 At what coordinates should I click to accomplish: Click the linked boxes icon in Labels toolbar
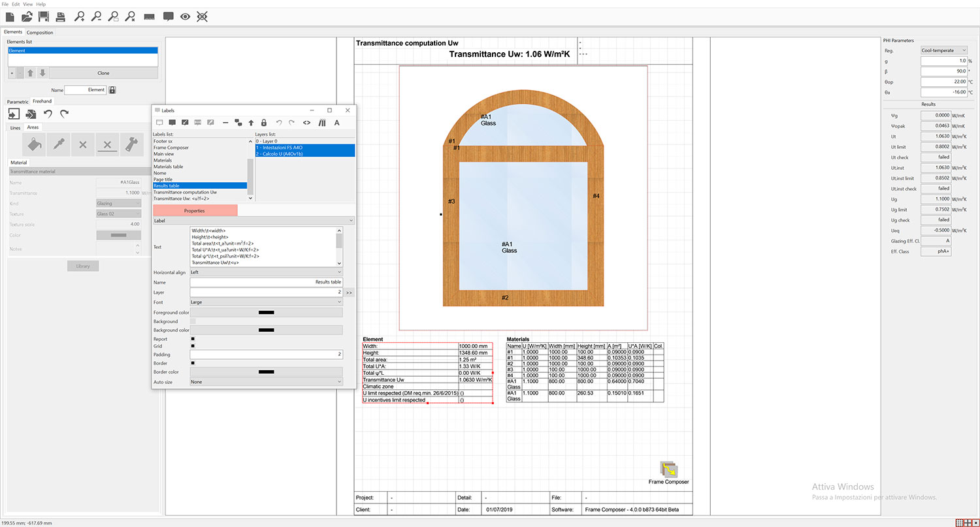click(238, 123)
